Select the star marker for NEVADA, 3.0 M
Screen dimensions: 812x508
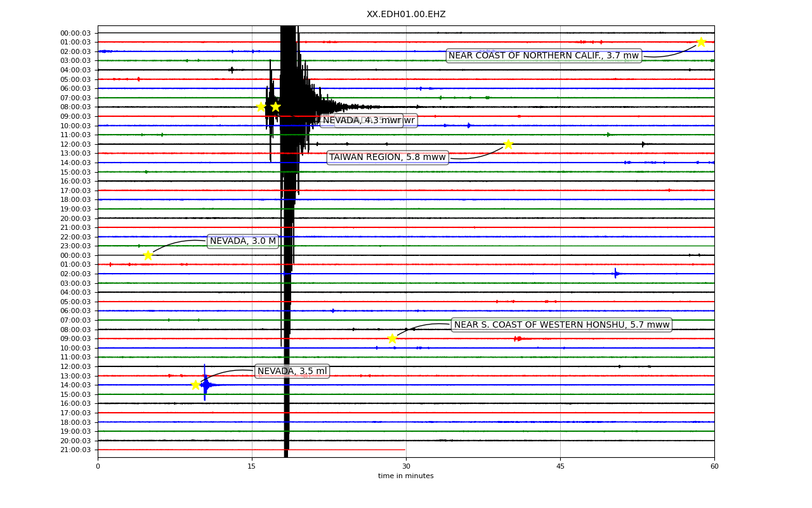(148, 255)
